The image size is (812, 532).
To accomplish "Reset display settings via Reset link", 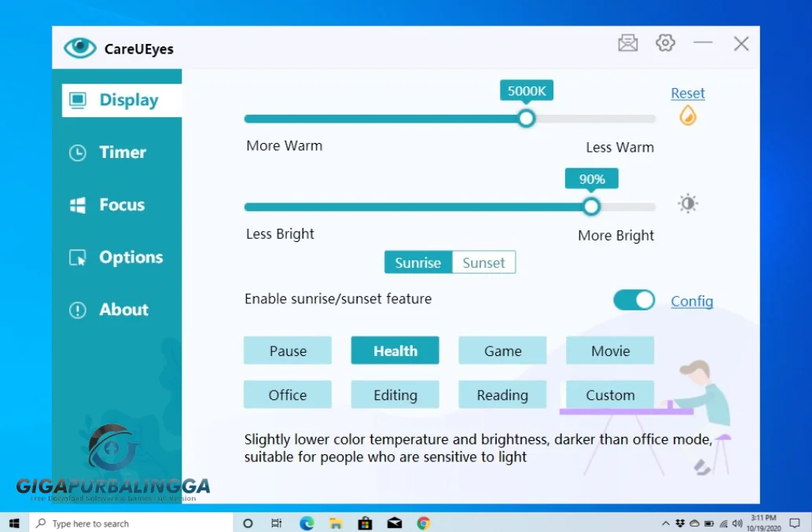I will coord(688,94).
